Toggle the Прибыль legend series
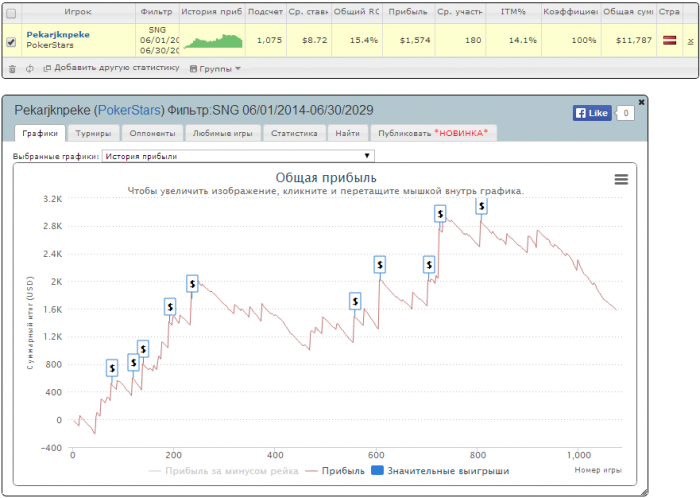 click(x=335, y=471)
